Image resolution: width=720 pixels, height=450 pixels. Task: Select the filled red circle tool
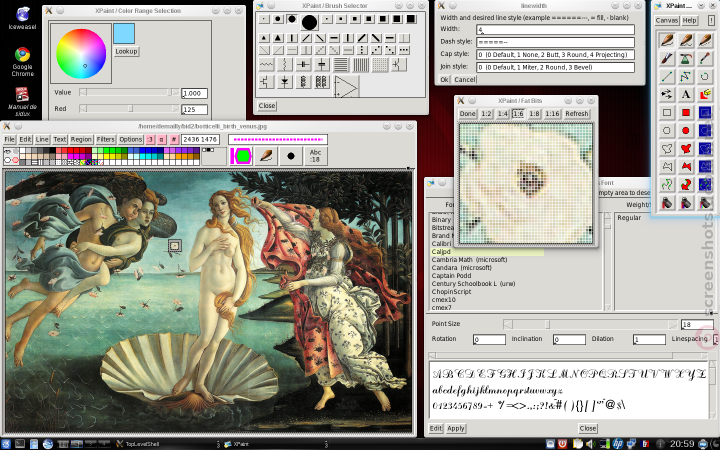click(686, 130)
